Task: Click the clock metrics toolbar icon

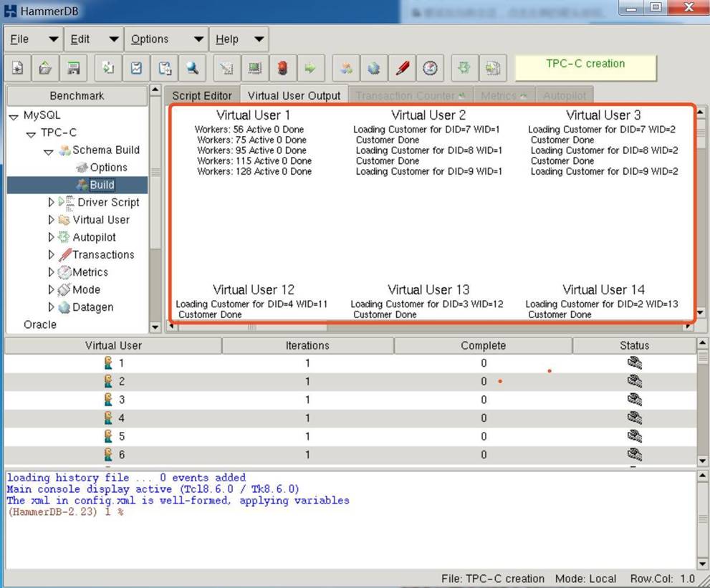Action: (x=431, y=67)
